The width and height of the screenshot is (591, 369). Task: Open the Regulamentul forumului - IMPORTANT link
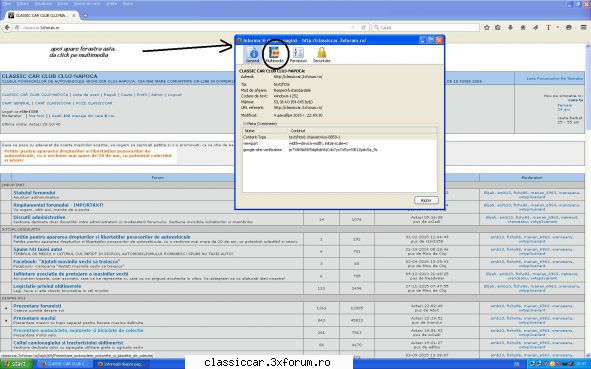[58, 205]
